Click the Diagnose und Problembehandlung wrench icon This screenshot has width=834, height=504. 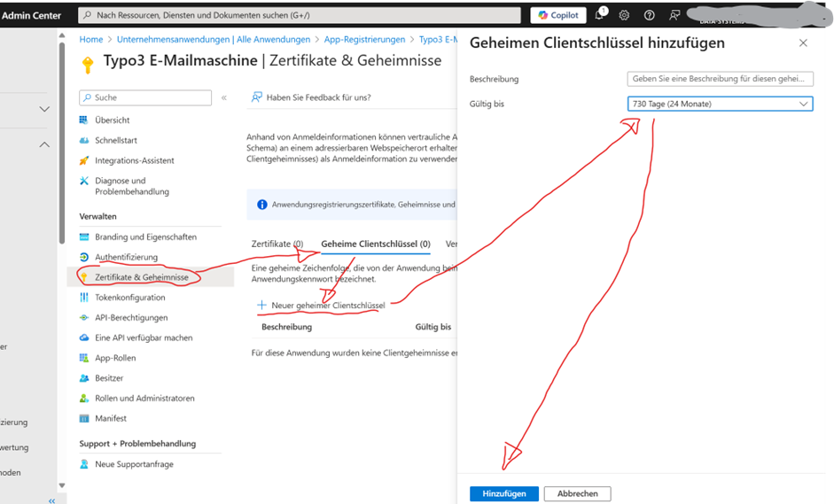[x=83, y=181]
